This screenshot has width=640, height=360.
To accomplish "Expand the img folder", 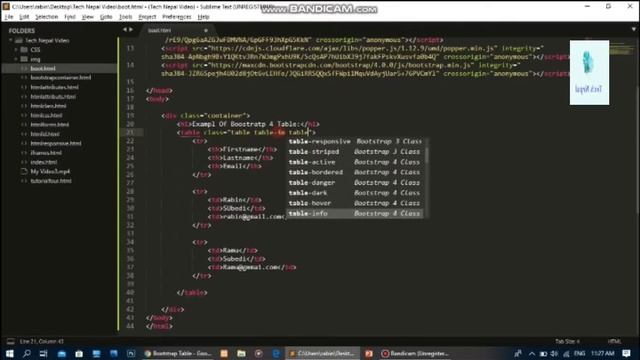I will coord(16,59).
